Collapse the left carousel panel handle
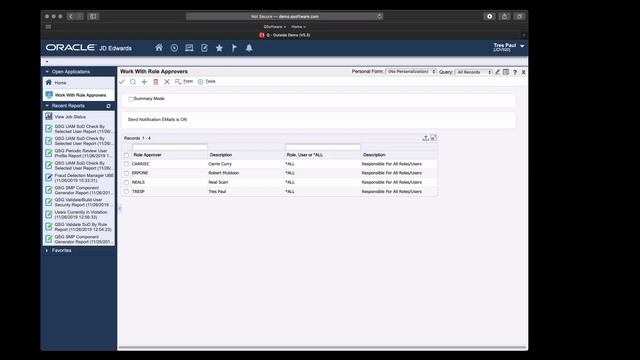This screenshot has width=640, height=360. click(x=119, y=209)
